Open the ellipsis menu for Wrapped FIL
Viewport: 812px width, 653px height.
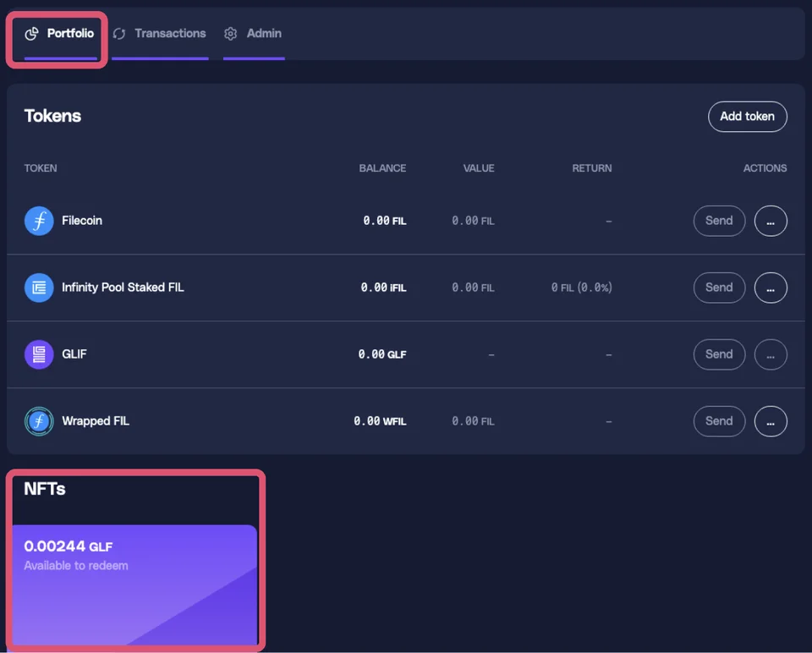click(771, 421)
